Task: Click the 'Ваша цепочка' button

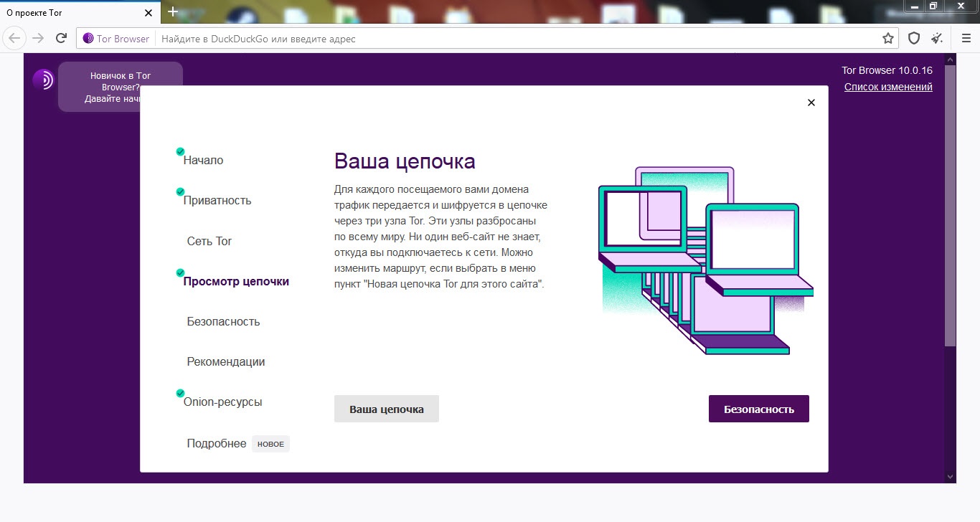Action: tap(386, 408)
